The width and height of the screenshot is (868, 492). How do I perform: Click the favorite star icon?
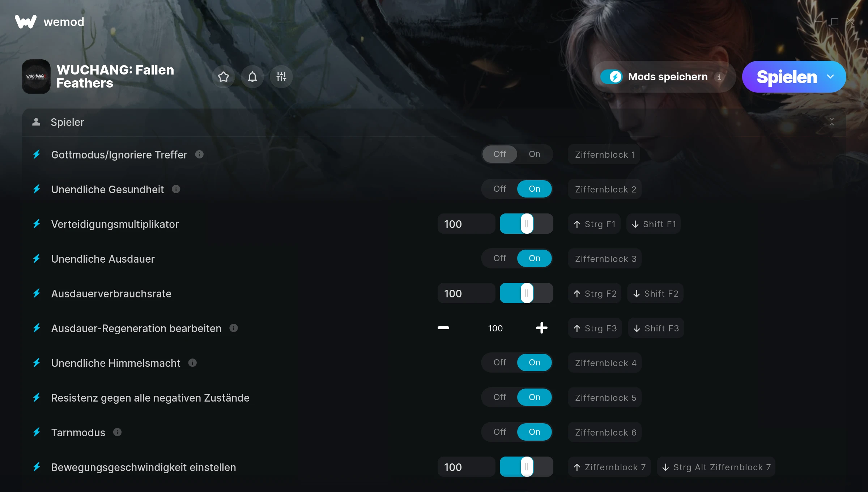point(224,77)
